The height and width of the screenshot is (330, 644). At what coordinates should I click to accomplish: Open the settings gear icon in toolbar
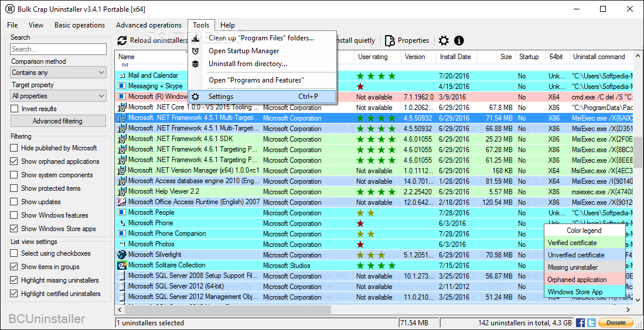pos(444,40)
